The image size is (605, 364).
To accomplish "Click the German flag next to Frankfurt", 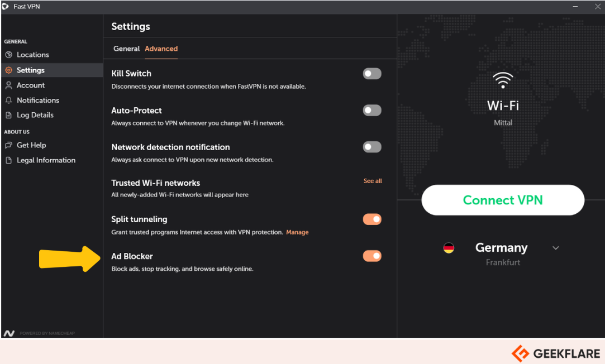I will [x=449, y=247].
